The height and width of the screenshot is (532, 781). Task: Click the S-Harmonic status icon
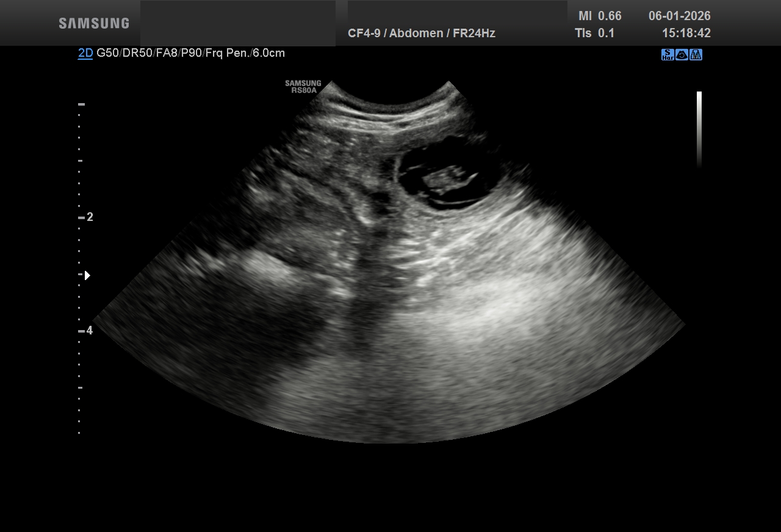(668, 55)
